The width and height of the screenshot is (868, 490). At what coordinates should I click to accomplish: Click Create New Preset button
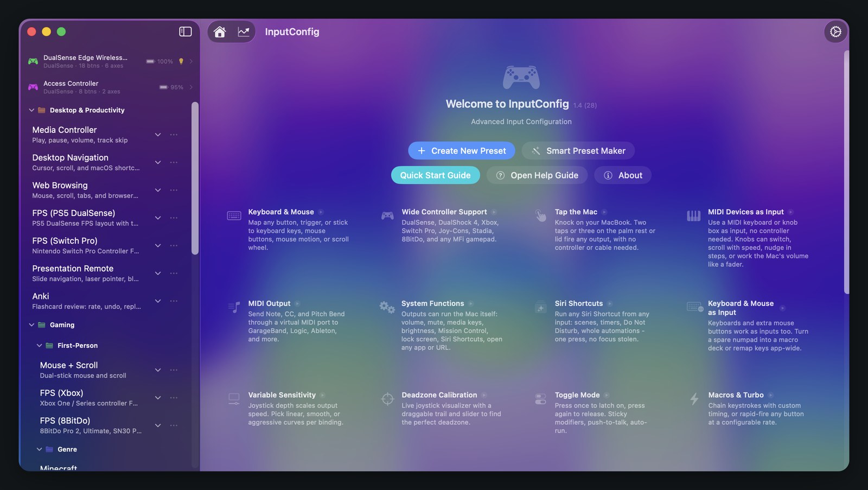(x=462, y=151)
